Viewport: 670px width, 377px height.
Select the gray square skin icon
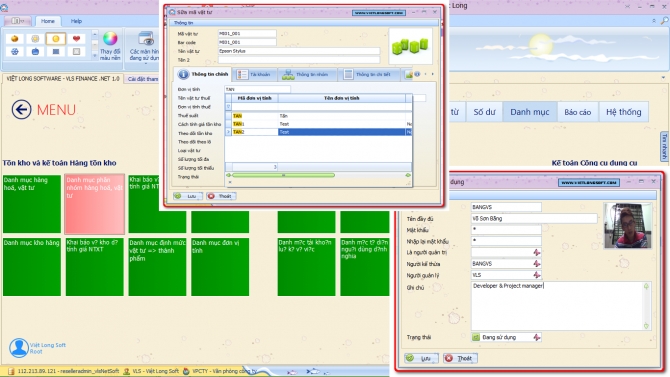coord(76,52)
